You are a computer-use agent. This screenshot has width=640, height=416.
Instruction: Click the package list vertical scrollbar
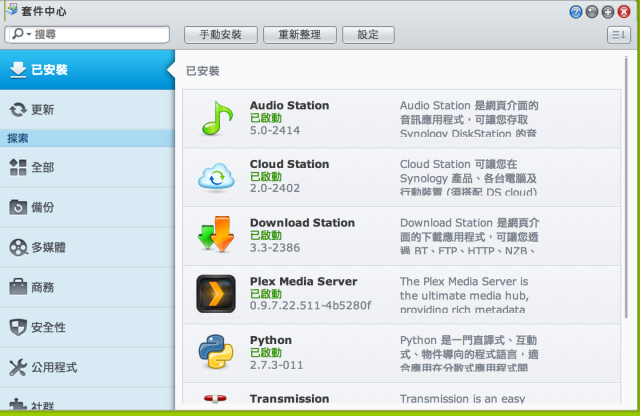[x=626, y=188]
